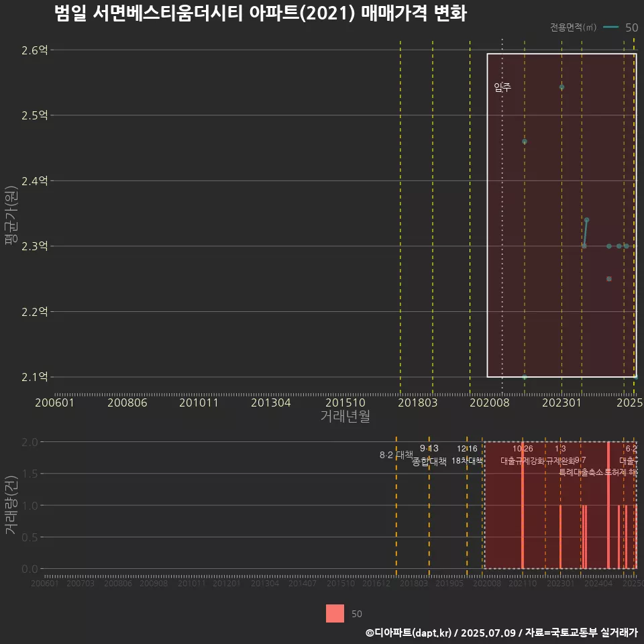This screenshot has height=644, width=644.
Task: Click the '2.6억' y-axis label
Action: click(x=34, y=50)
